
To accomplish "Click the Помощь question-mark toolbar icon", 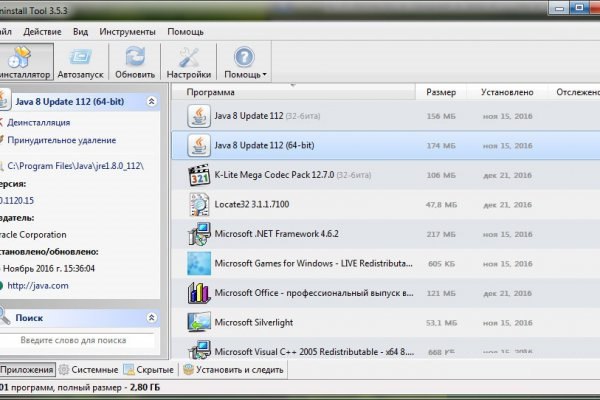I will [244, 57].
